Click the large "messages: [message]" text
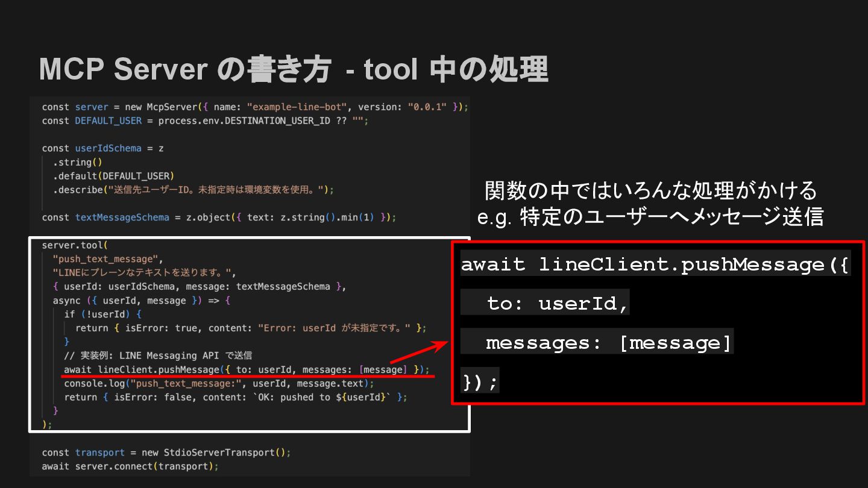868x488 pixels. [x=609, y=343]
